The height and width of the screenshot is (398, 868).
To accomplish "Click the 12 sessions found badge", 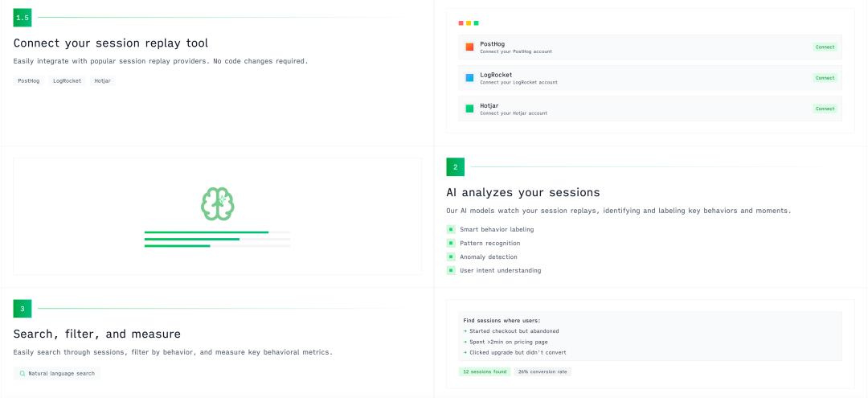I will click(x=484, y=371).
